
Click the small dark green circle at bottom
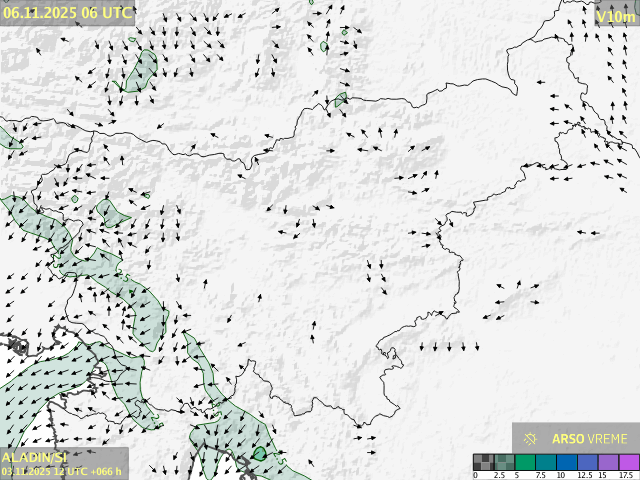point(260,453)
